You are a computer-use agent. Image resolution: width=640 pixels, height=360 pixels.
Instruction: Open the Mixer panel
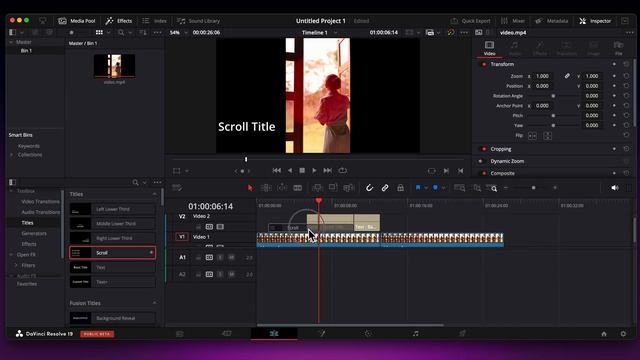click(513, 21)
